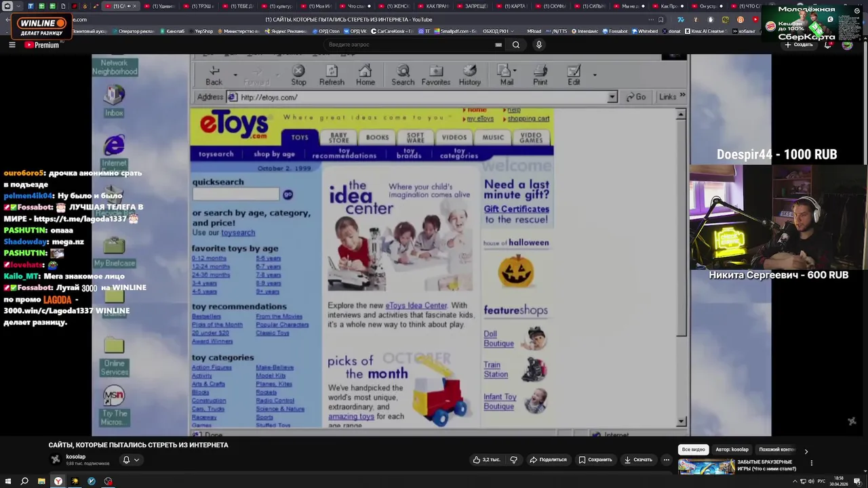
Task: Open the YouTube guide hamburger menu
Action: tap(12, 45)
